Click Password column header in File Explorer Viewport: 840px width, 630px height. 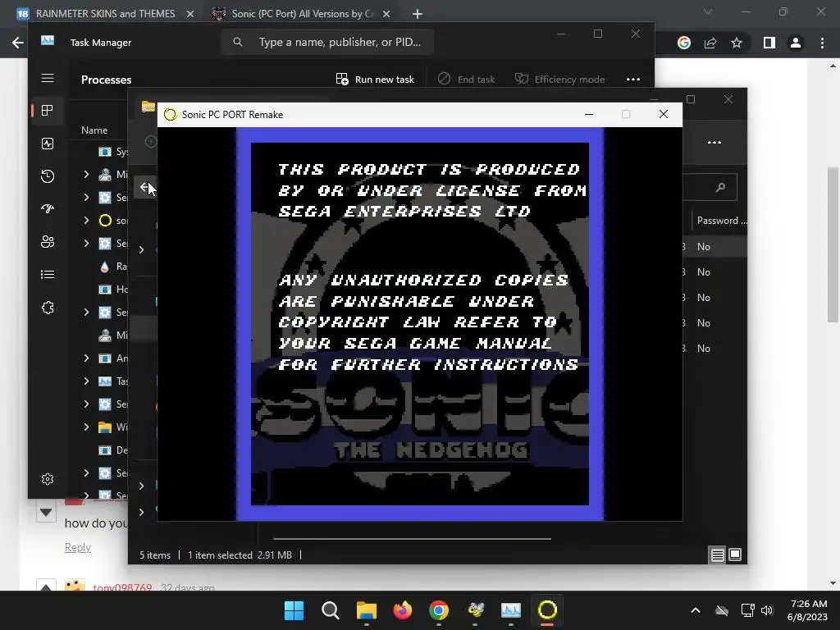(721, 220)
